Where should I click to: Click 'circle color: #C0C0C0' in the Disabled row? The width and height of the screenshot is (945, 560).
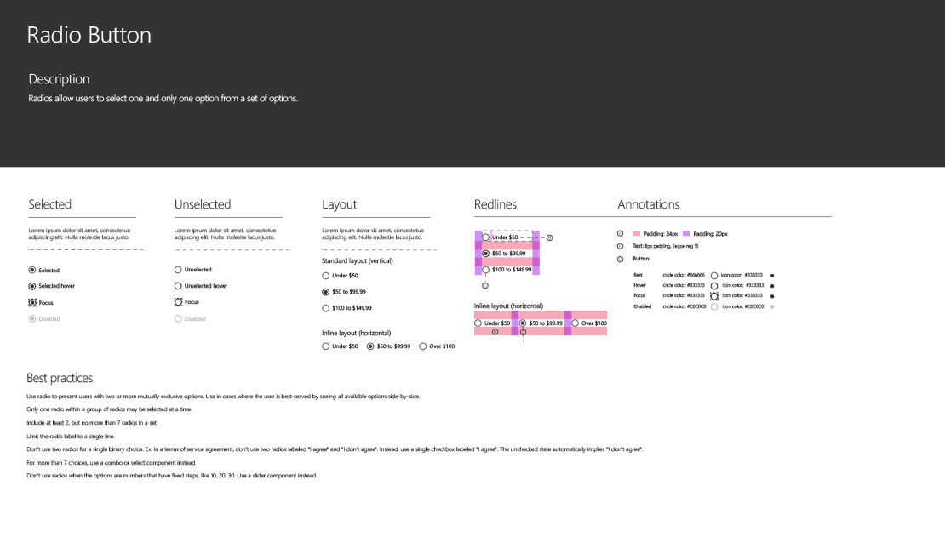[684, 306]
